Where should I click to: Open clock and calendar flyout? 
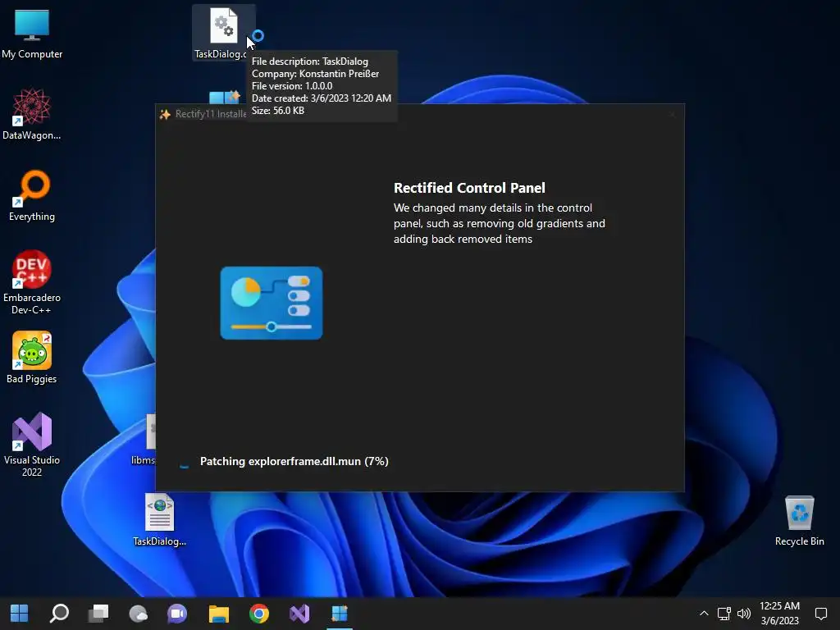click(x=779, y=614)
